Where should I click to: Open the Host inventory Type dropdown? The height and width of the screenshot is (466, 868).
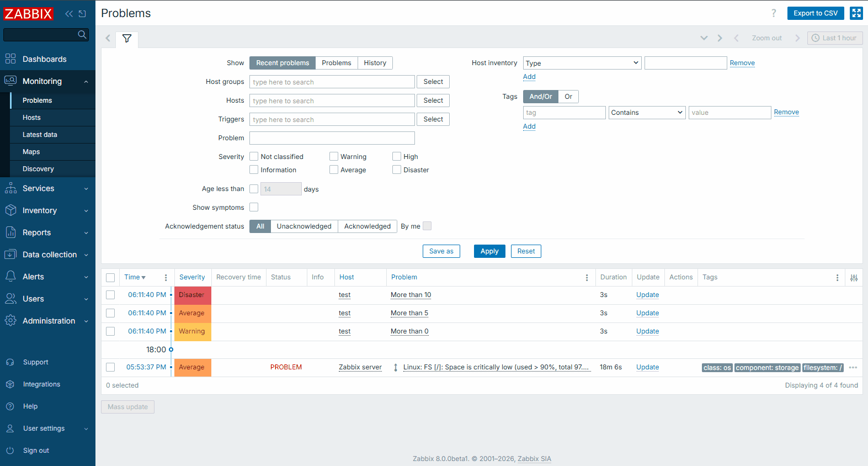582,63
